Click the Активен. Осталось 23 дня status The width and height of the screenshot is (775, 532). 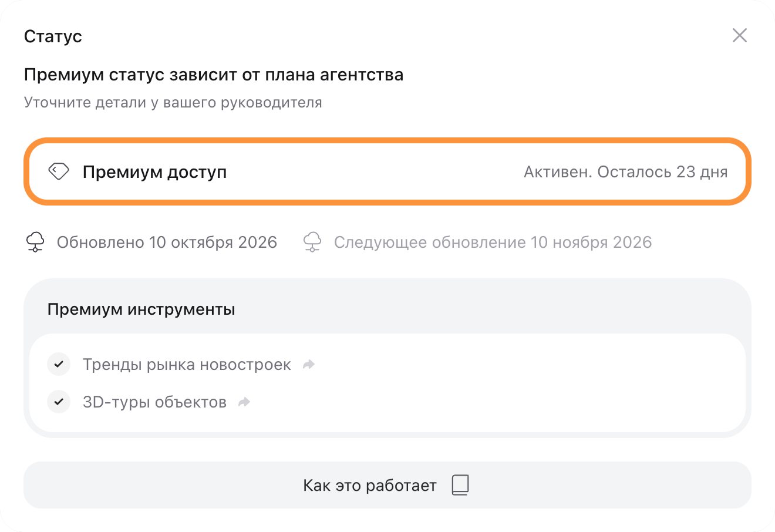(626, 172)
